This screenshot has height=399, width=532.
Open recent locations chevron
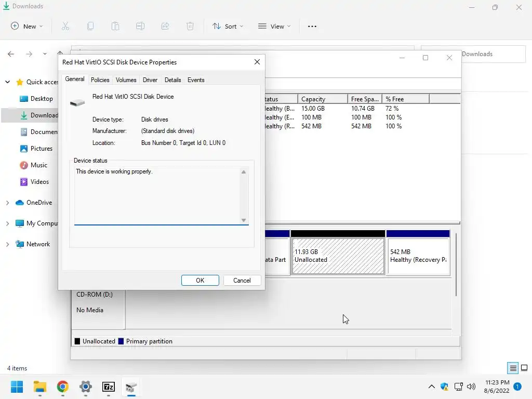pos(45,54)
